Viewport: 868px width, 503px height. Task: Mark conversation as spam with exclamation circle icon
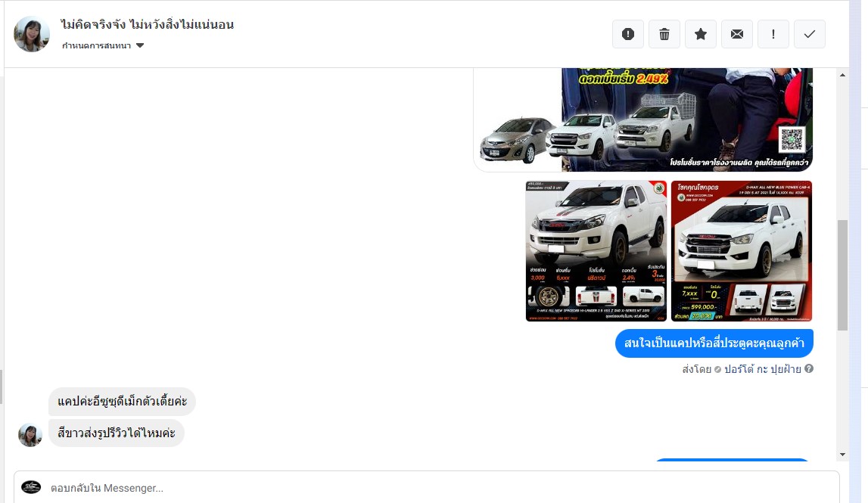click(x=628, y=34)
